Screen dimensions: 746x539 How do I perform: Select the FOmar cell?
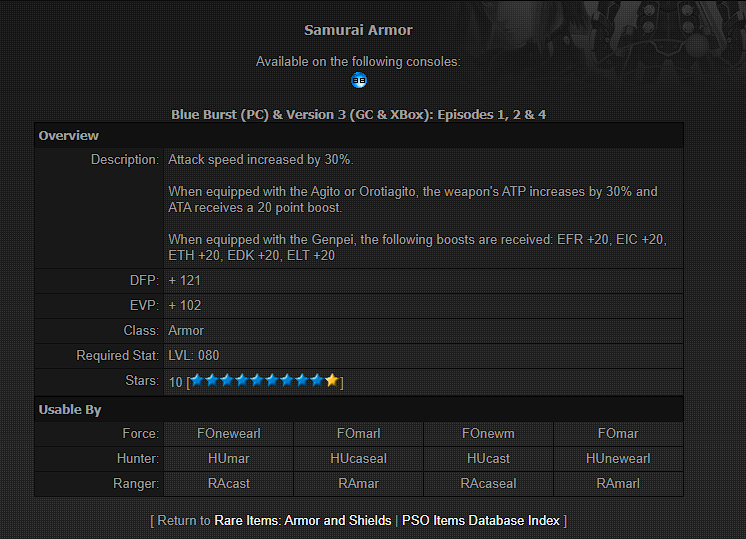coord(618,433)
